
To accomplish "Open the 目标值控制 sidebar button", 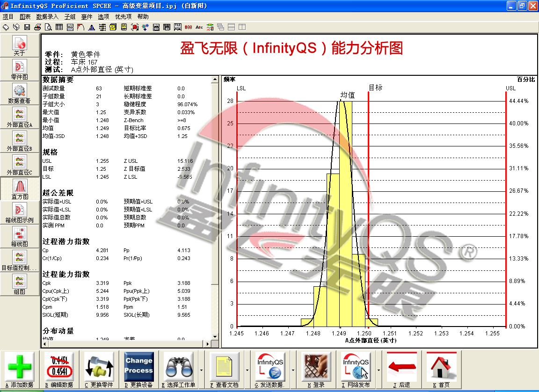I will pyautogui.click(x=20, y=261).
